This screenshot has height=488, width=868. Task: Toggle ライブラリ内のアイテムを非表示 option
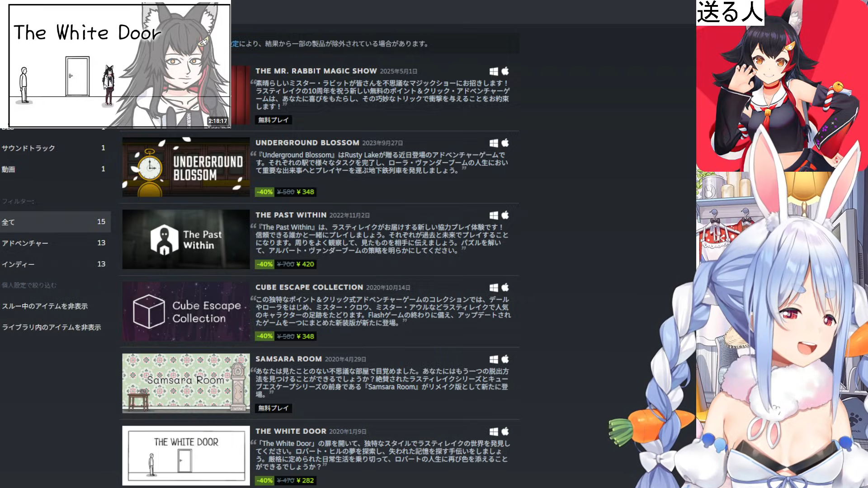(52, 327)
